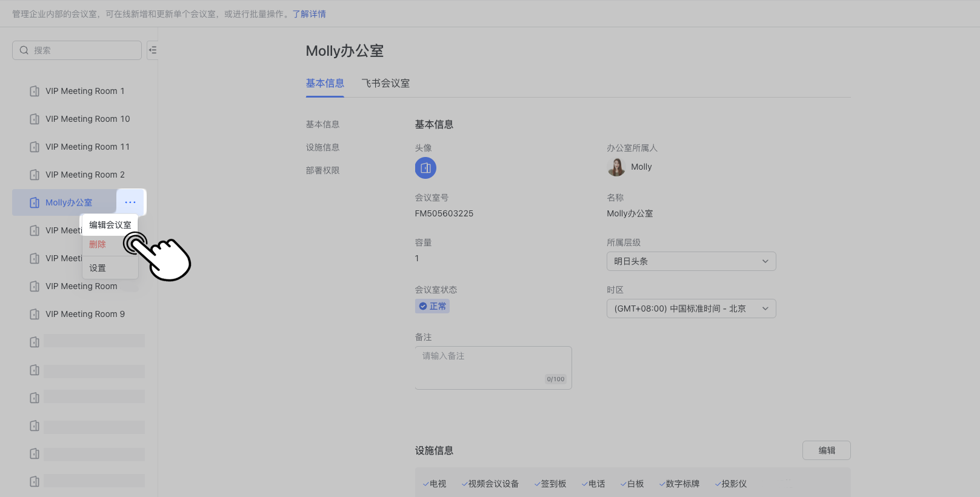Toggle the 视频会议设备 facility checkmark
The height and width of the screenshot is (497, 980).
[464, 484]
